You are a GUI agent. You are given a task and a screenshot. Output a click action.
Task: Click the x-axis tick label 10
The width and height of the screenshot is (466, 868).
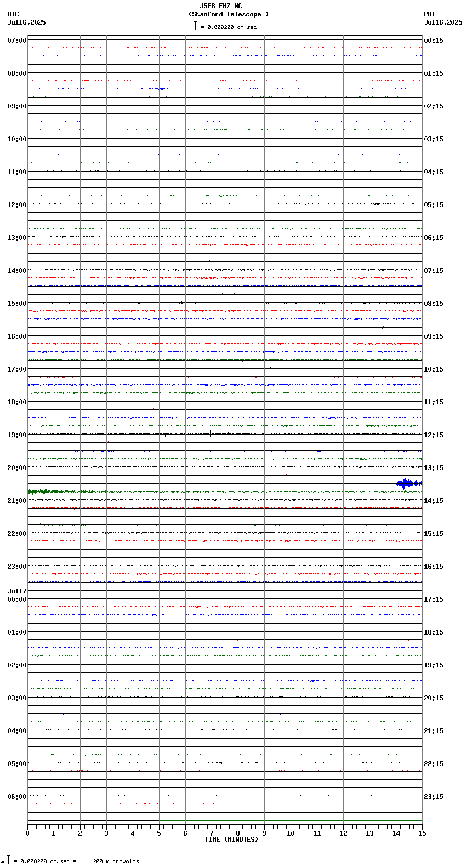click(x=291, y=833)
